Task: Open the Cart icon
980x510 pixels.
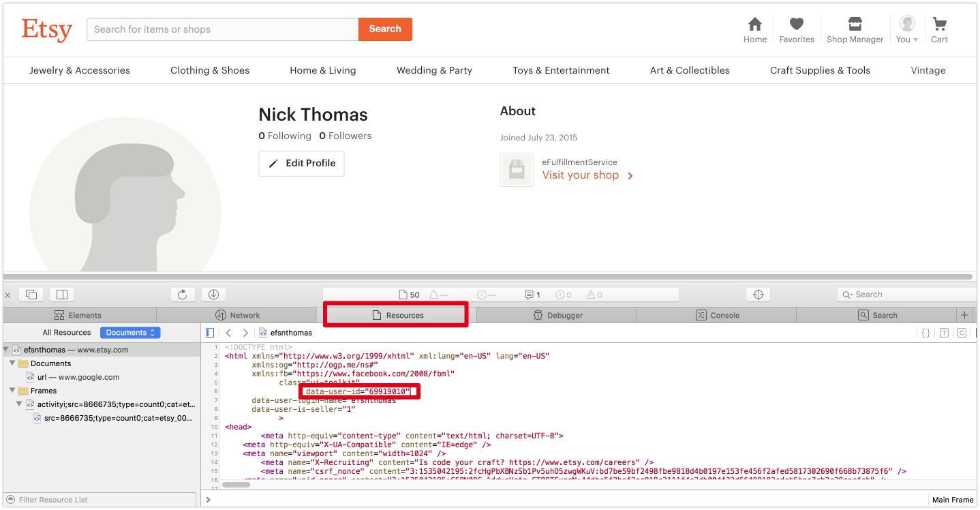Action: click(940, 30)
